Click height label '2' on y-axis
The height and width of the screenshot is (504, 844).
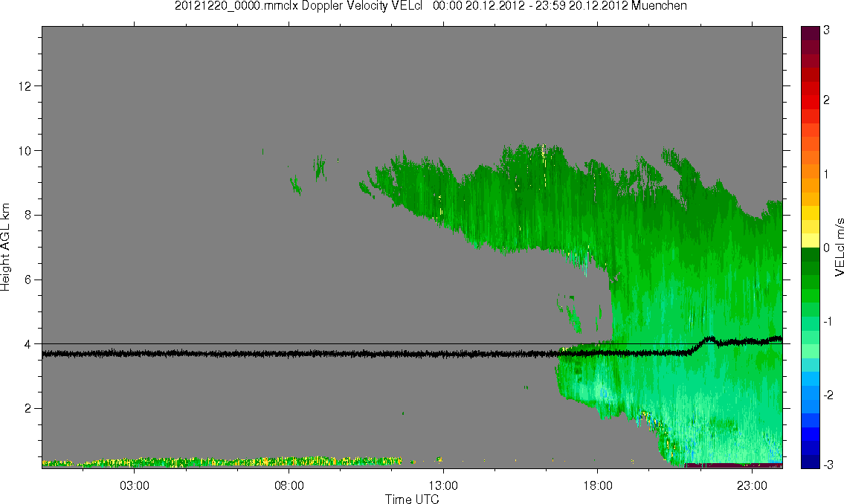[28, 408]
